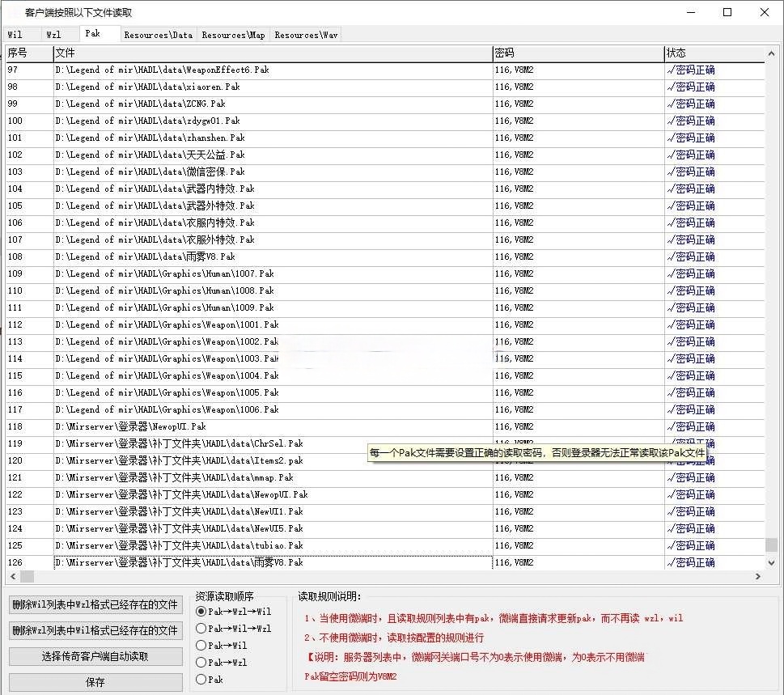784x695 pixels.
Task: Select row with tubiao.Pak
Action: point(385,546)
